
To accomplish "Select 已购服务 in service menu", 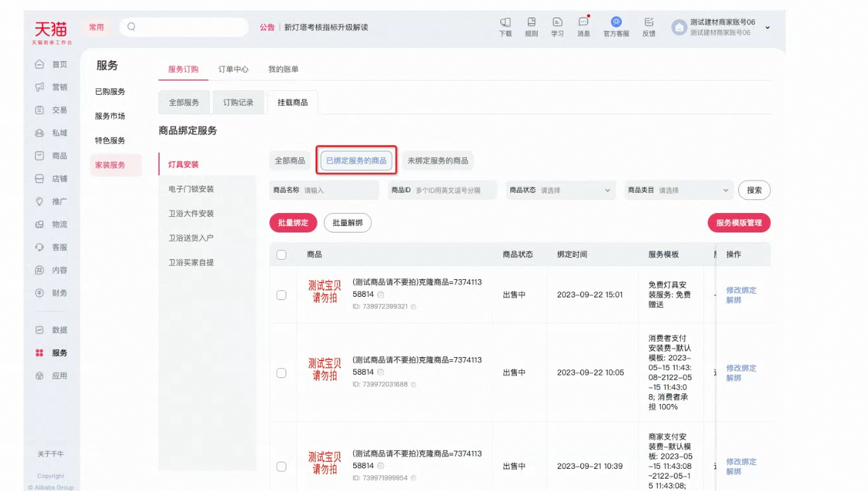I will 110,92.
